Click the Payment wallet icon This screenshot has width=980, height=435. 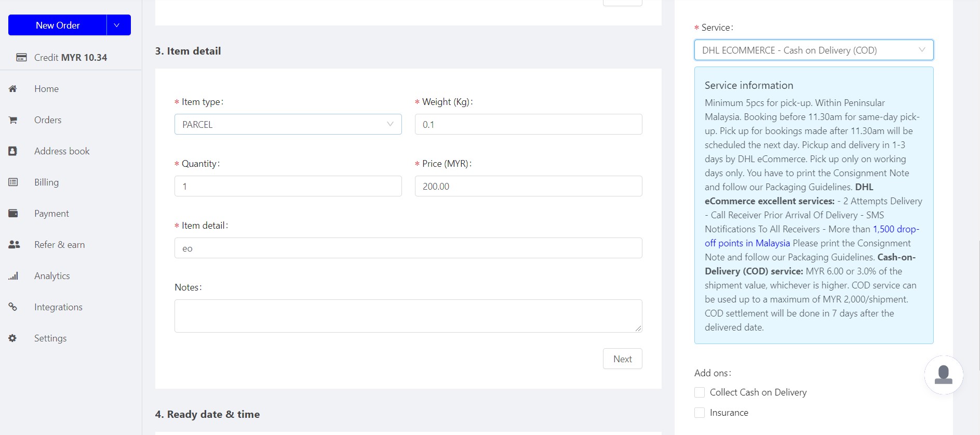(x=13, y=214)
